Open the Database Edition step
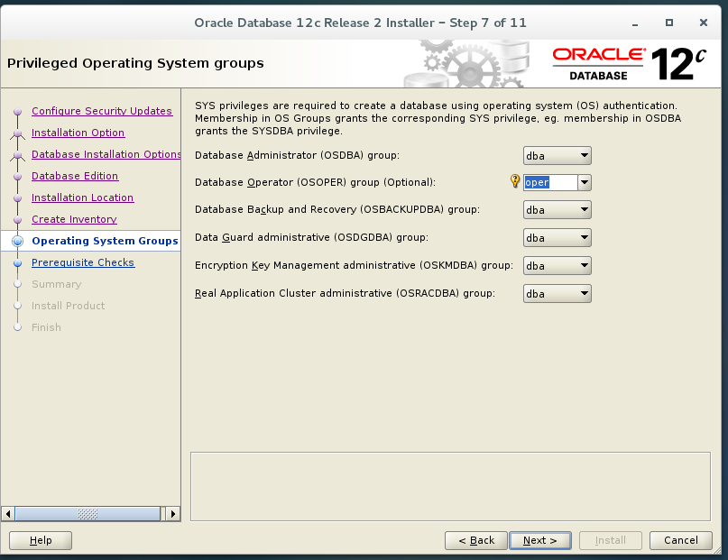The height and width of the screenshot is (560, 728). pyautogui.click(x=78, y=176)
